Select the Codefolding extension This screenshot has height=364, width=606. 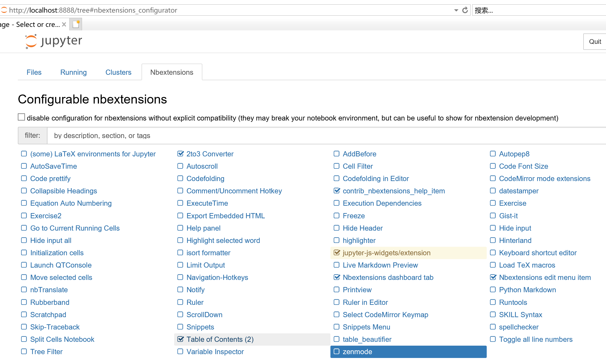[205, 179]
